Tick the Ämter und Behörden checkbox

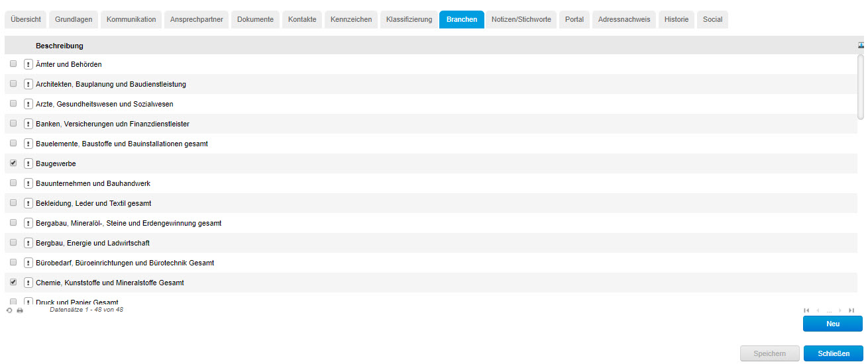[x=13, y=64]
